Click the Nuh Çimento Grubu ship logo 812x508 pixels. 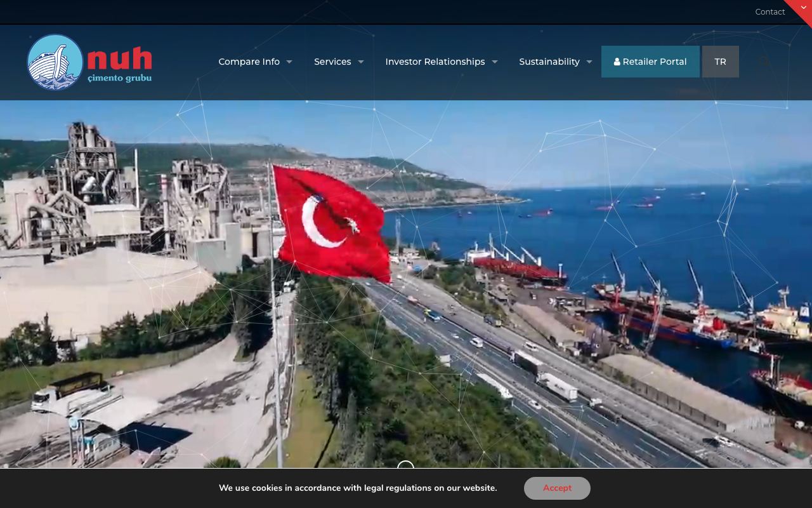tap(55, 62)
